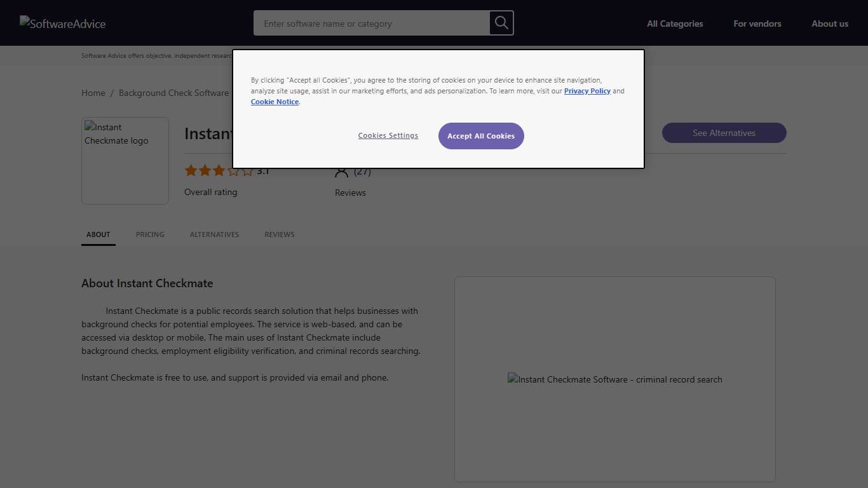This screenshot has height=488, width=868.
Task: Click the See Alternatives button
Action: tap(724, 133)
